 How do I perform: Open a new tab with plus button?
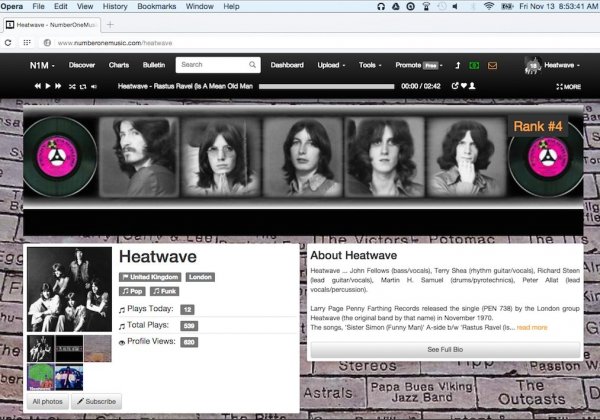click(110, 25)
